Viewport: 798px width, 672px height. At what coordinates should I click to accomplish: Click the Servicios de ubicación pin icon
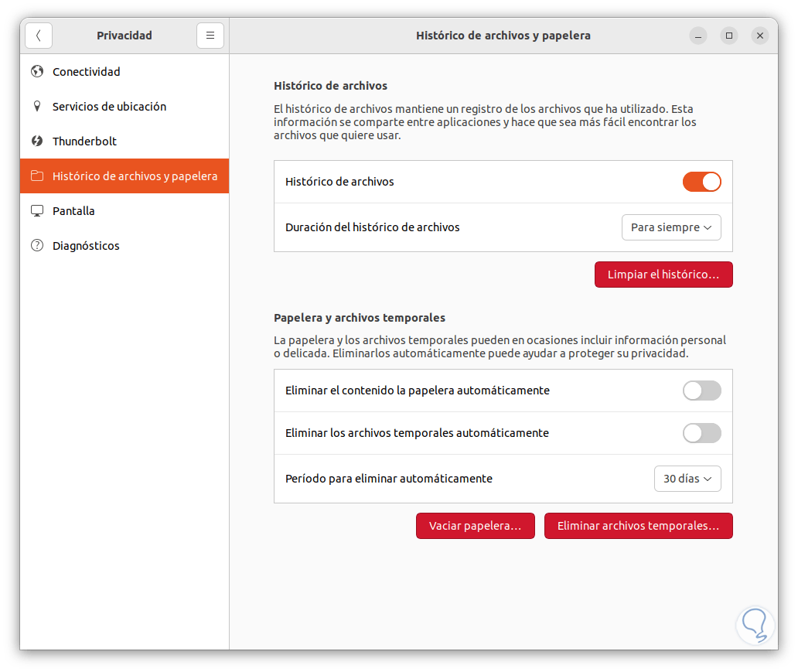(37, 107)
